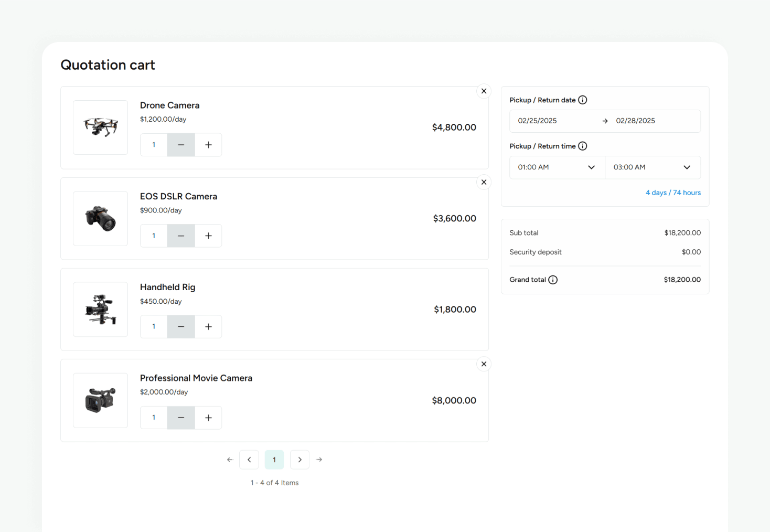770x532 pixels.
Task: Click the Grand total $18,200.00 amount
Action: pos(682,280)
